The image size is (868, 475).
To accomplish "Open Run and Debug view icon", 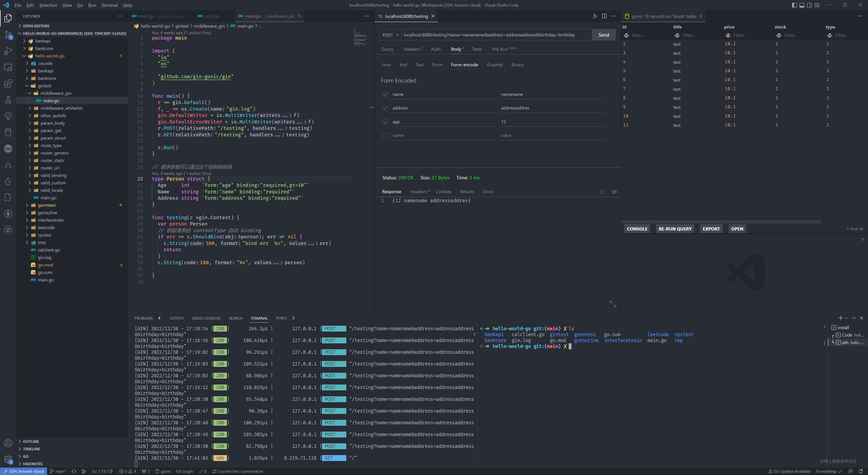I will click(8, 51).
